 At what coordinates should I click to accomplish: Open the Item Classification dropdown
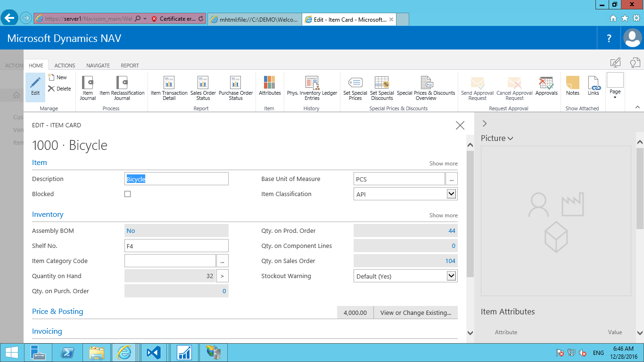(451, 194)
